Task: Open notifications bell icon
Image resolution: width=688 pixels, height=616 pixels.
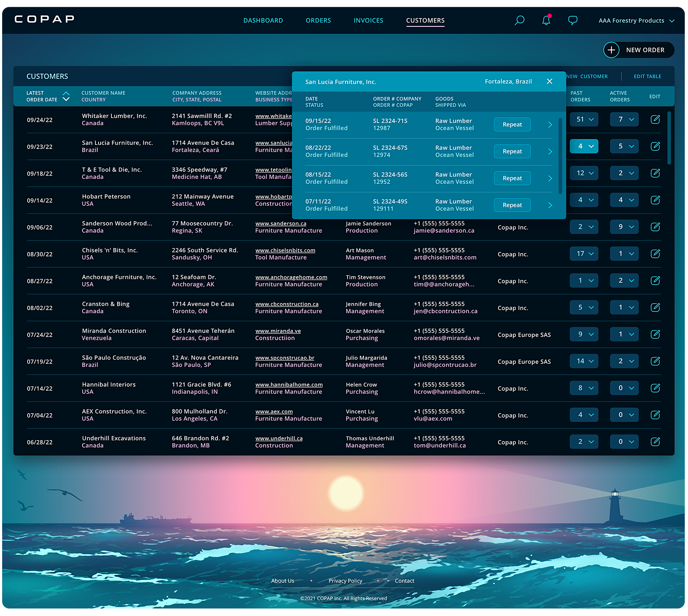Action: 546,20
